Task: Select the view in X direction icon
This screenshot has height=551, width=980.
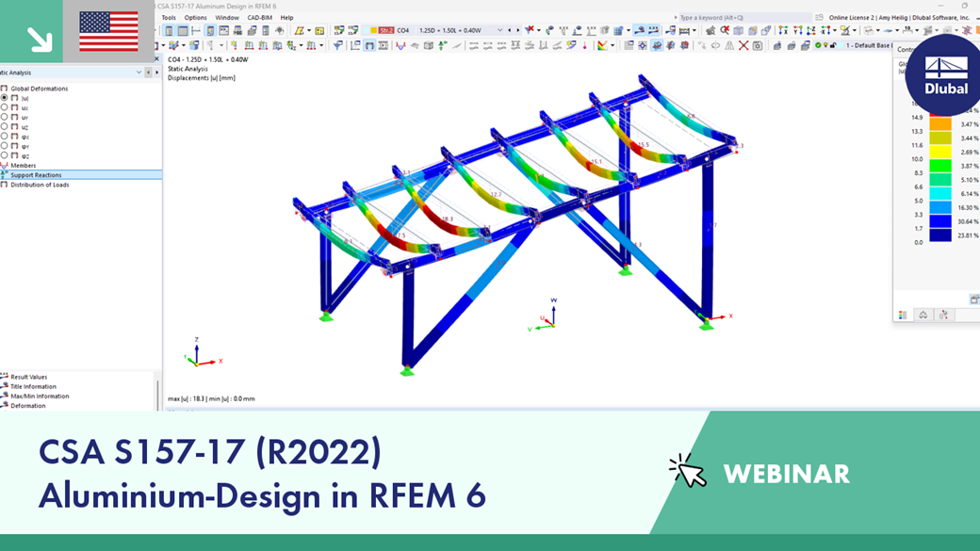Action: point(783,30)
